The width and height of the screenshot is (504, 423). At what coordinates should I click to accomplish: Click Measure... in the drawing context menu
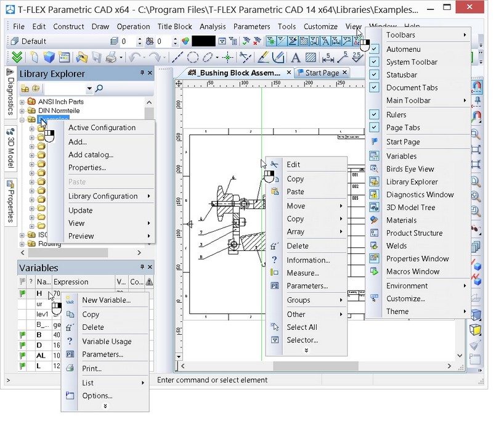pos(303,273)
